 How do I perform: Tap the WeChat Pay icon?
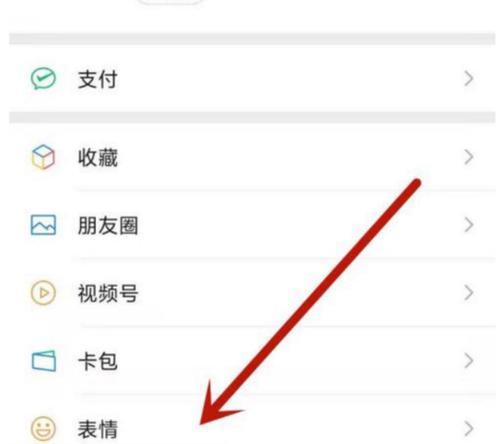(x=43, y=79)
